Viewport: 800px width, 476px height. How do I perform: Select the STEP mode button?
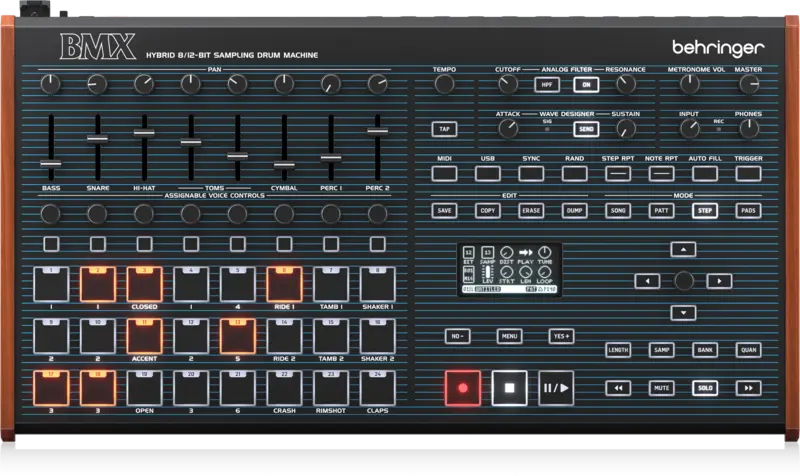click(x=705, y=211)
